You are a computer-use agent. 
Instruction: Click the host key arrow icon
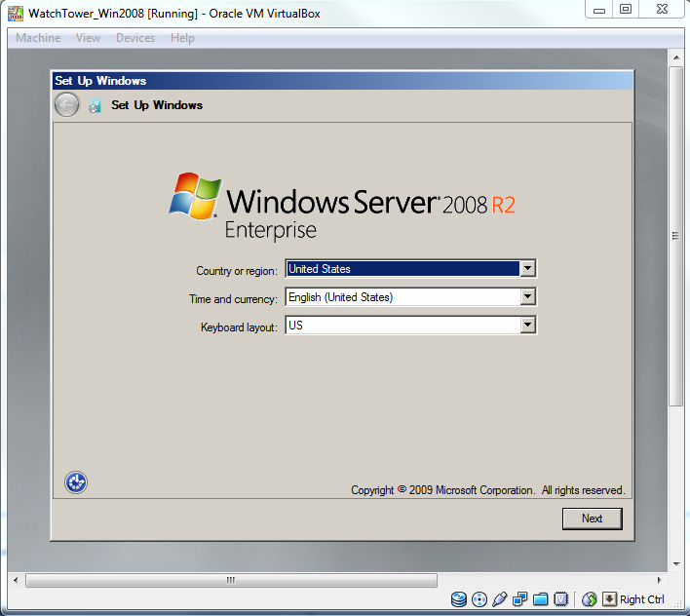tap(609, 599)
